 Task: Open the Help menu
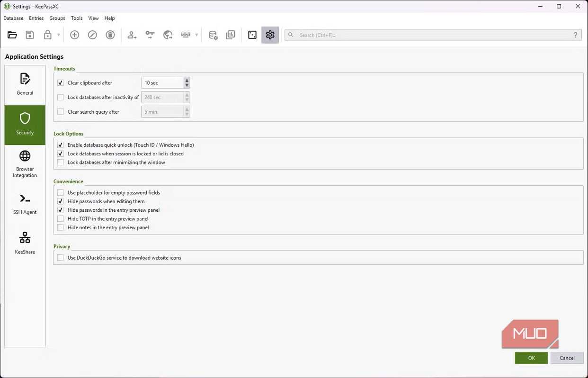click(x=109, y=18)
